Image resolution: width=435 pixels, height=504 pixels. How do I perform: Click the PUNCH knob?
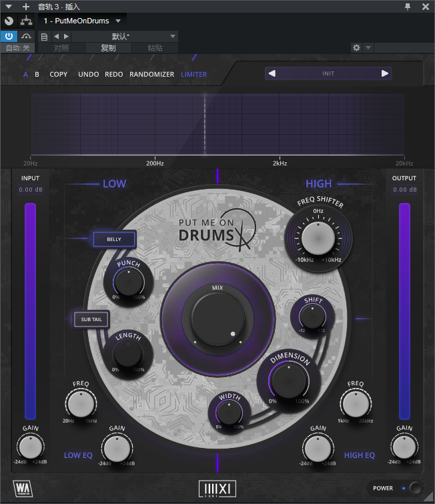coord(129,282)
